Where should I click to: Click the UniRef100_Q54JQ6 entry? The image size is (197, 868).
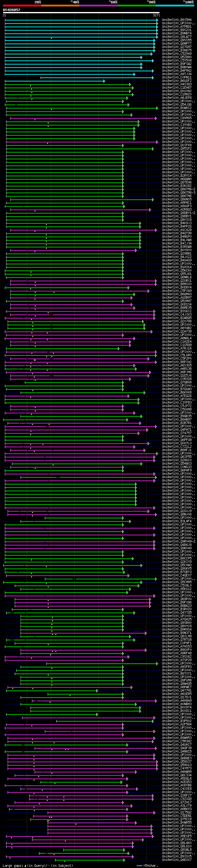(x=177, y=104)
